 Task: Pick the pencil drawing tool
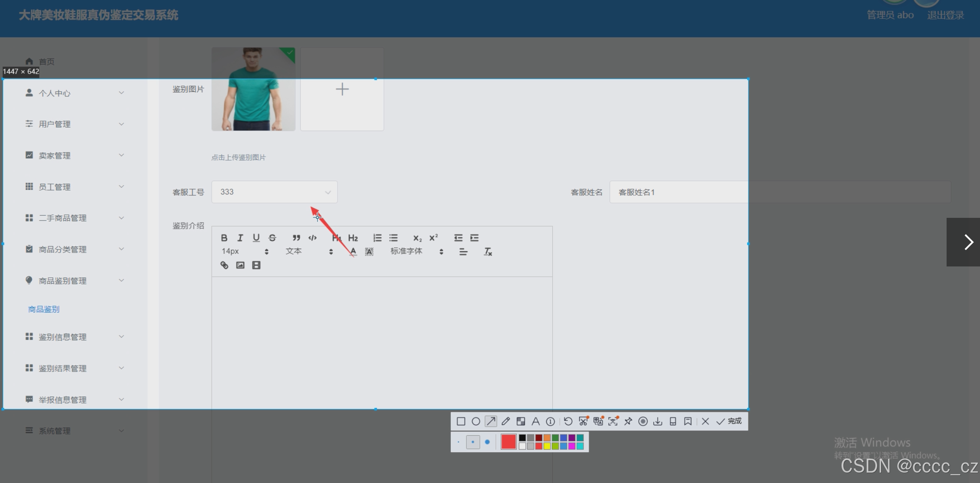click(x=506, y=421)
